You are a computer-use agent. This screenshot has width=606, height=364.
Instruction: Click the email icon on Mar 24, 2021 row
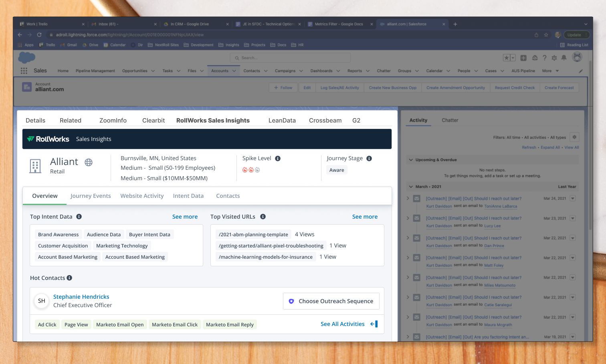pos(417,199)
